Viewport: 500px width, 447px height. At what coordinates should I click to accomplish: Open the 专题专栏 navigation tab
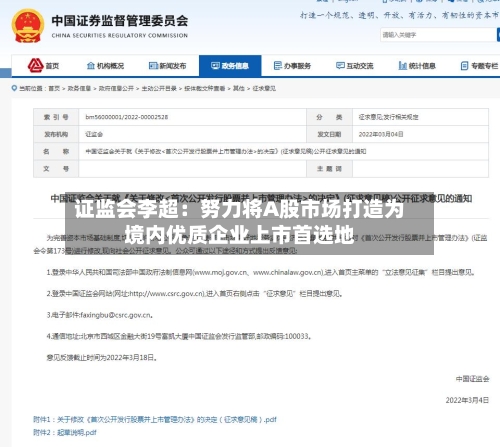pyautogui.click(x=479, y=66)
